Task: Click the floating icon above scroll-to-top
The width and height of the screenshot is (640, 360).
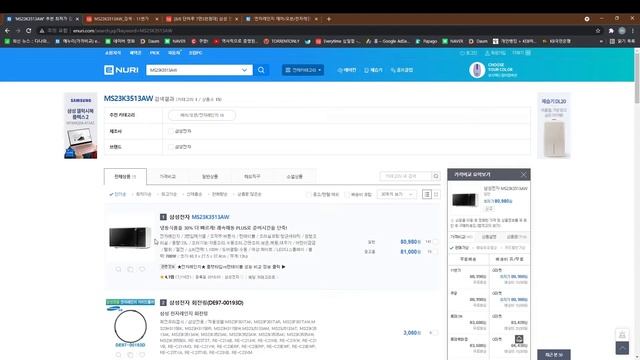Action: coord(622,335)
